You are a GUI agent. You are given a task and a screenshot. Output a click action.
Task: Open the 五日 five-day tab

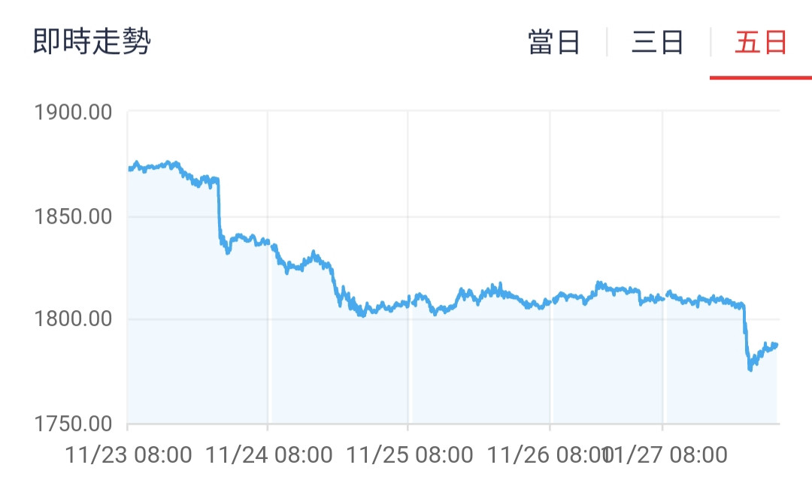[760, 43]
